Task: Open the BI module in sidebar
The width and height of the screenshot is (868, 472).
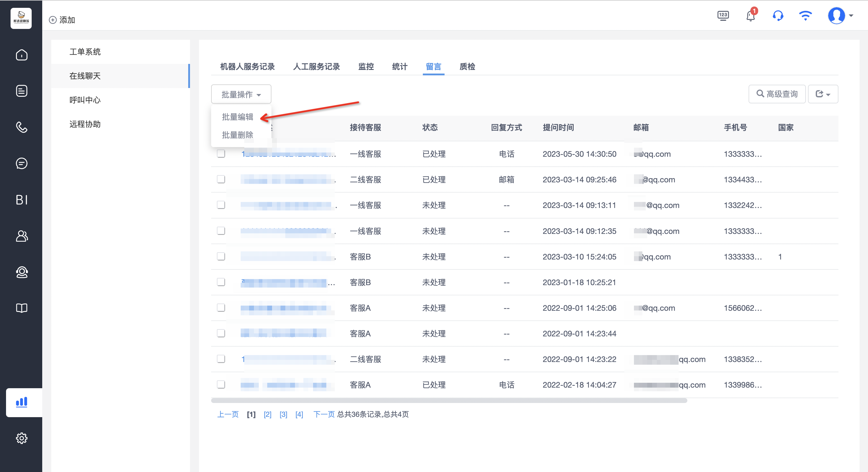Action: [22, 200]
